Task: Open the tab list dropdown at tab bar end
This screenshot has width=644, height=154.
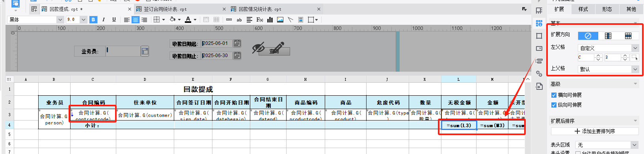Action: 524,9
